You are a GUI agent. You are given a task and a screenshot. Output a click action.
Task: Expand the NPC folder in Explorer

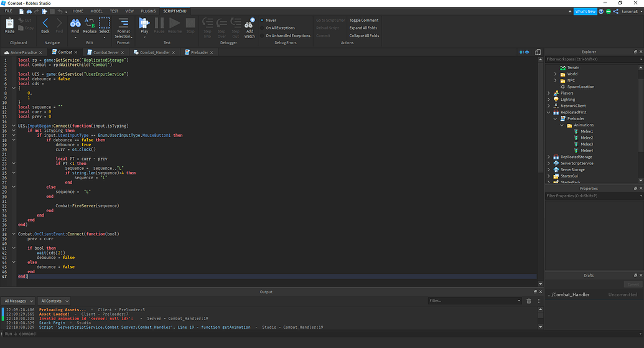[555, 80]
